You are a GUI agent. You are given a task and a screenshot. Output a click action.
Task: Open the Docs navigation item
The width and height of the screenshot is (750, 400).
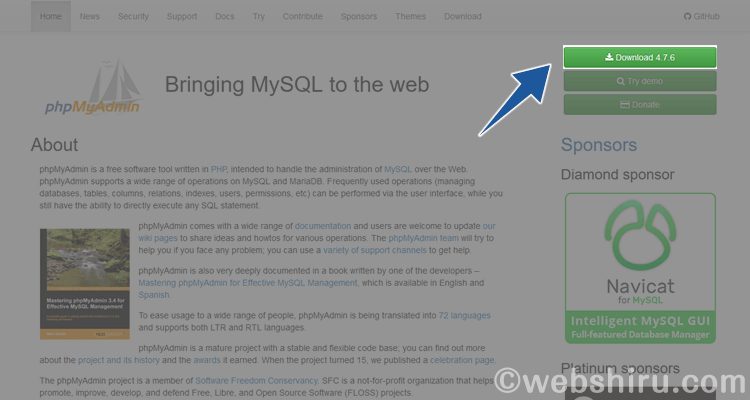pyautogui.click(x=224, y=16)
